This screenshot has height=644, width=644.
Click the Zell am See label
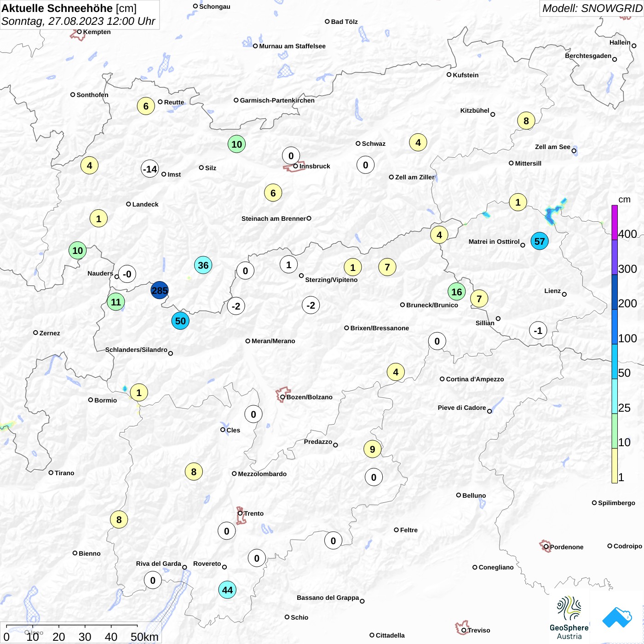point(552,147)
